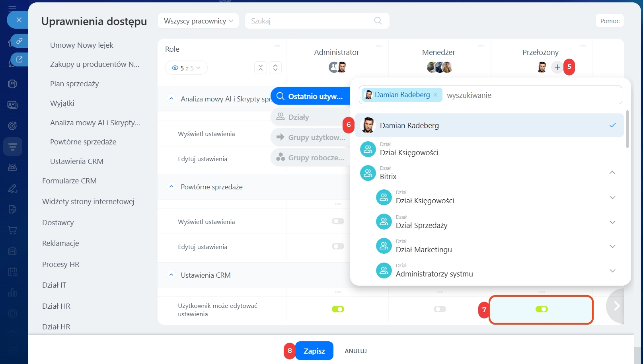This screenshot has height=364, width=643.
Task: Open the shopping cart icon in sidebar
Action: [12, 230]
